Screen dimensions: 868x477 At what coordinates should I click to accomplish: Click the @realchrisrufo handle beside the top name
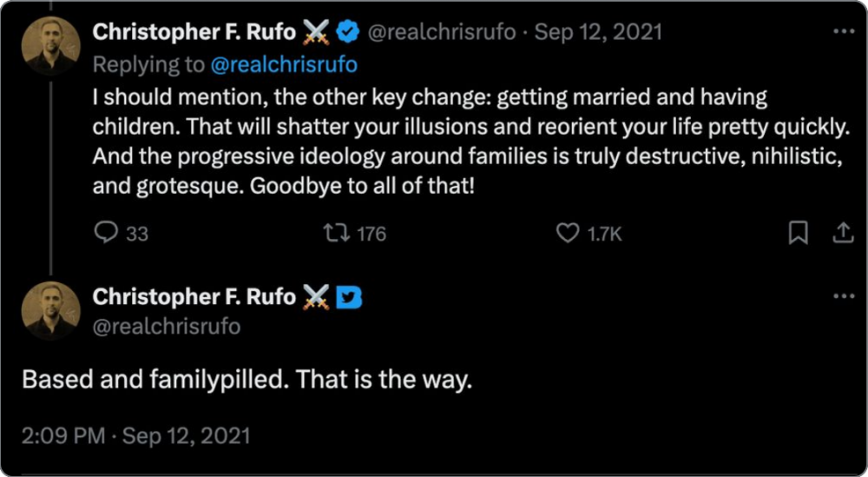pyautogui.click(x=443, y=33)
